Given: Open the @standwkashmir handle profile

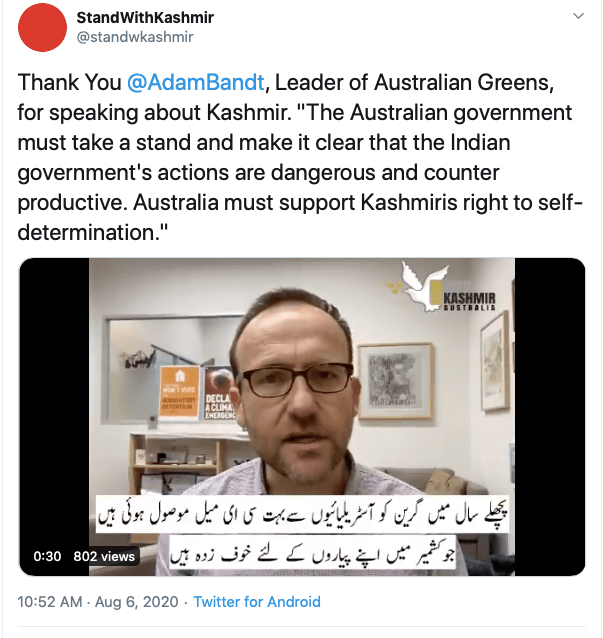Looking at the screenshot, I should 135,37.
